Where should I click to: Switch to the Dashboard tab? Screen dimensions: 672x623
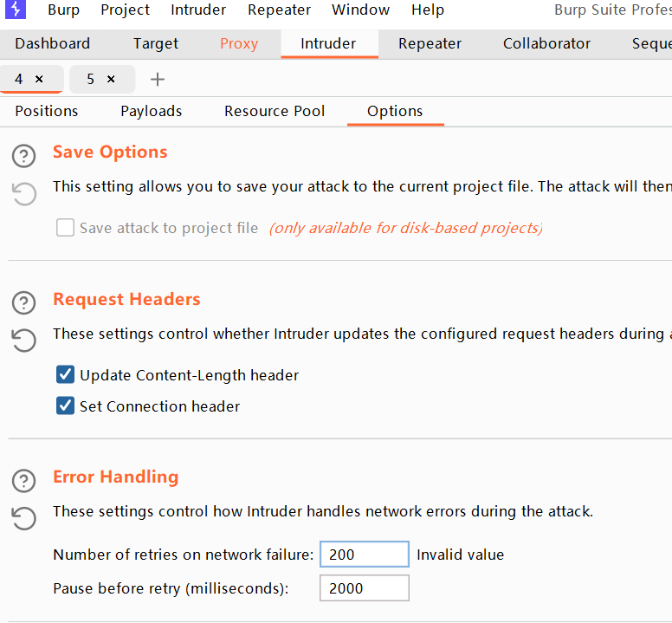click(x=52, y=43)
